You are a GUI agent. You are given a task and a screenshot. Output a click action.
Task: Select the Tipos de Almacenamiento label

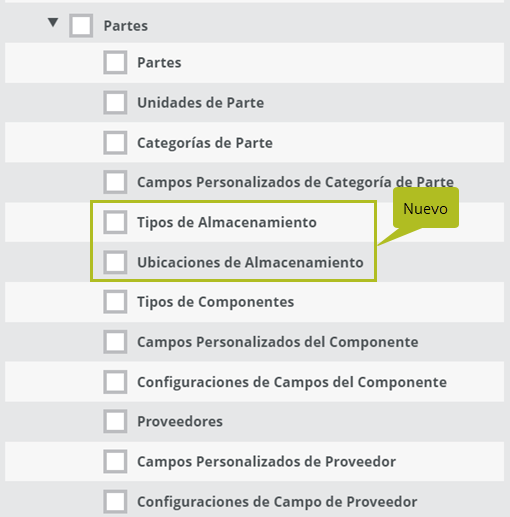227,222
